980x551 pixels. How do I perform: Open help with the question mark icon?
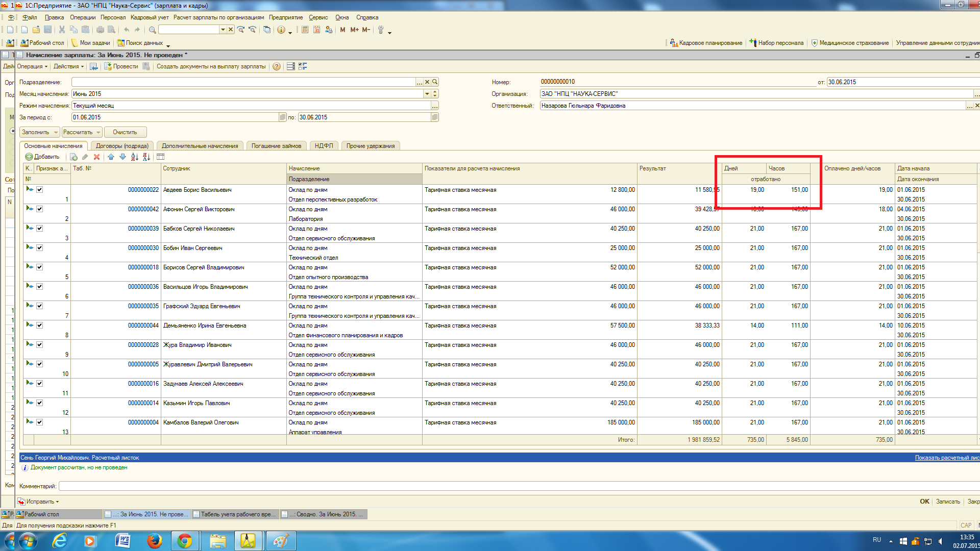pos(277,66)
